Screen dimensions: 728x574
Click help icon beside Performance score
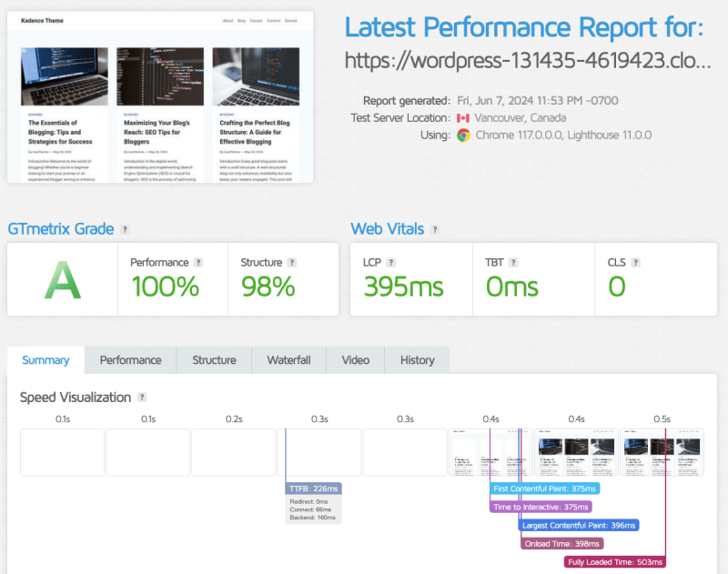(x=198, y=263)
